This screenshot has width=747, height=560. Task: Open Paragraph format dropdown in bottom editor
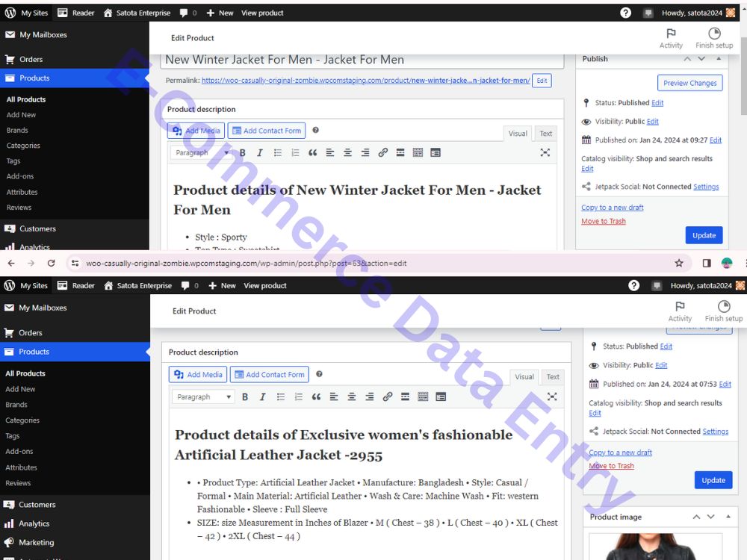click(203, 396)
